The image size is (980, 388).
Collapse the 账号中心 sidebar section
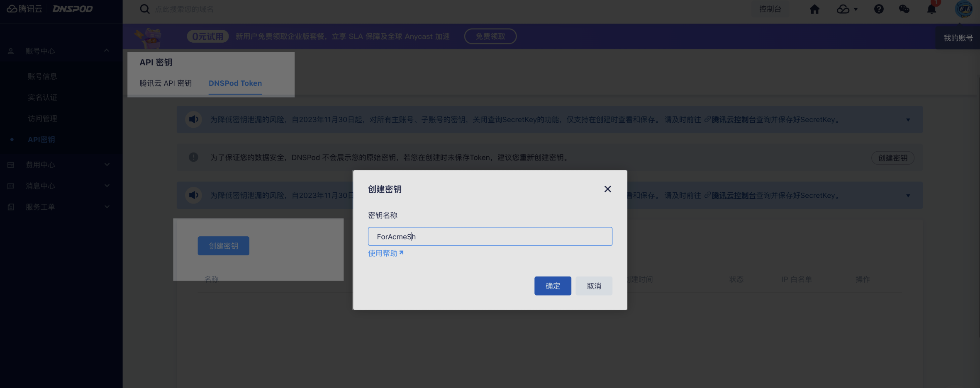(107, 51)
